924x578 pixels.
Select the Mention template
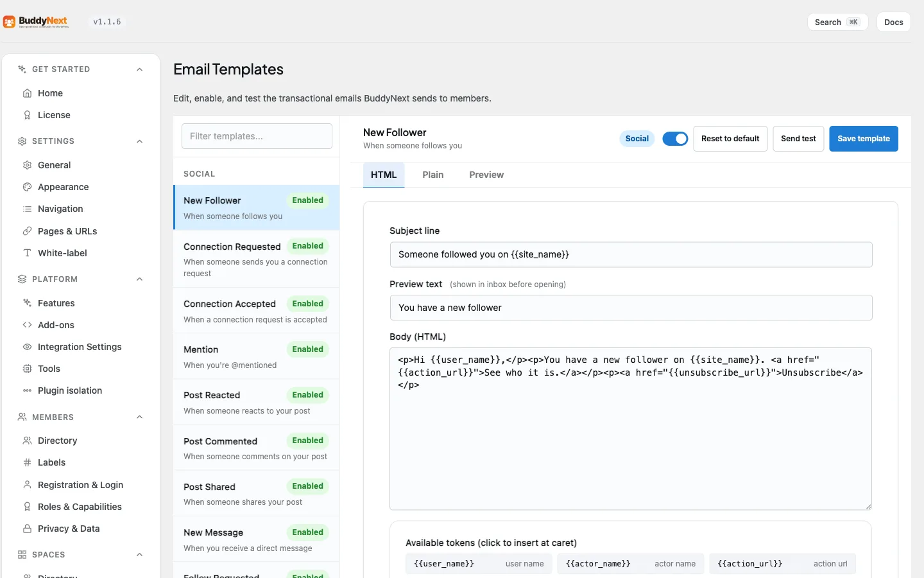(x=257, y=356)
